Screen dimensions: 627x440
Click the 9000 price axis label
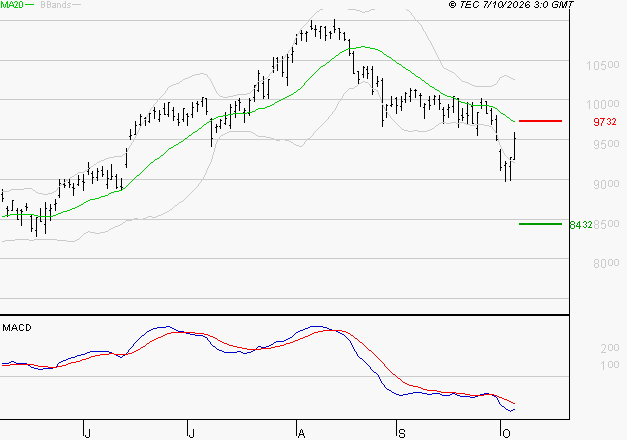click(x=606, y=184)
